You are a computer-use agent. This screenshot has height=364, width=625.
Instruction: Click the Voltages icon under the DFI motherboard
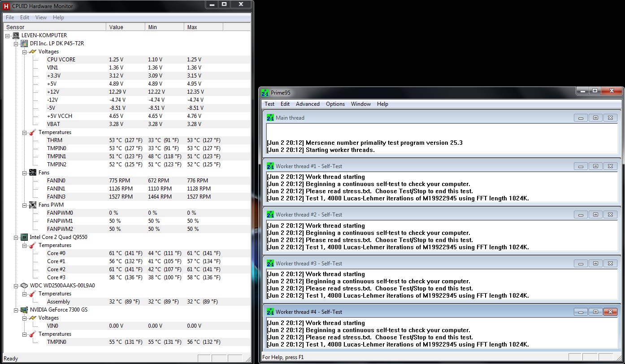pos(33,52)
